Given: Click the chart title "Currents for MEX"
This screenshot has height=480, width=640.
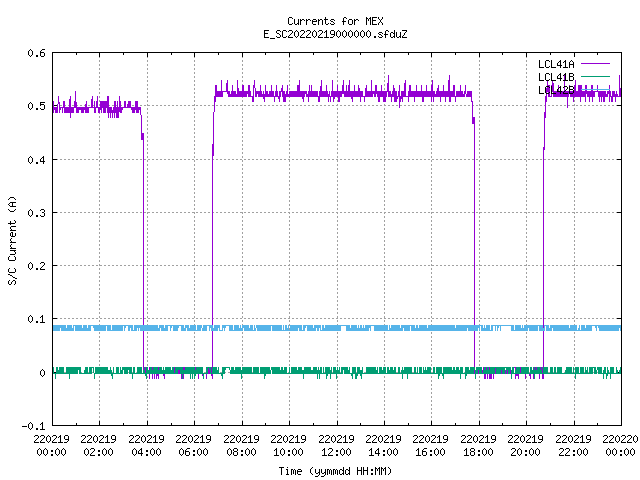Looking at the screenshot, I should click(335, 21).
